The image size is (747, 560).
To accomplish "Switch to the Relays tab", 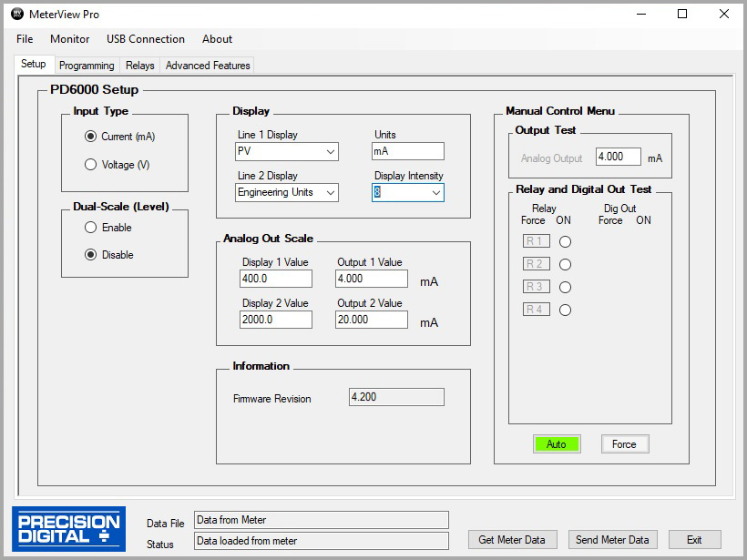I will [140, 66].
